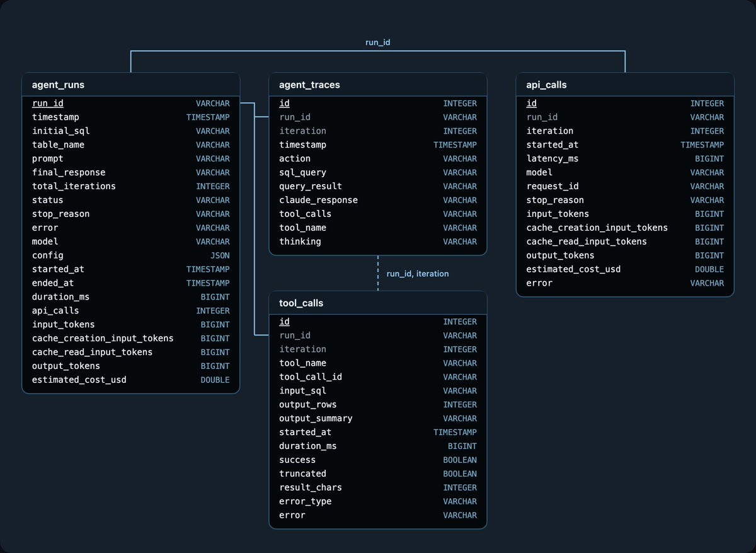Click TIMESTAMP type in agent_traces table
This screenshot has width=756, height=553.
tap(455, 145)
